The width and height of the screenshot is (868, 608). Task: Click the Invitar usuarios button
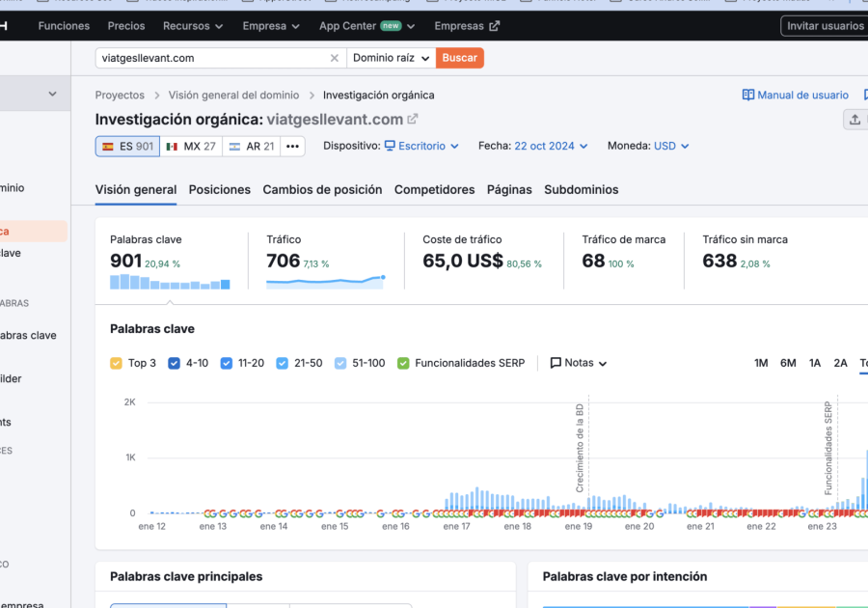[x=825, y=26]
